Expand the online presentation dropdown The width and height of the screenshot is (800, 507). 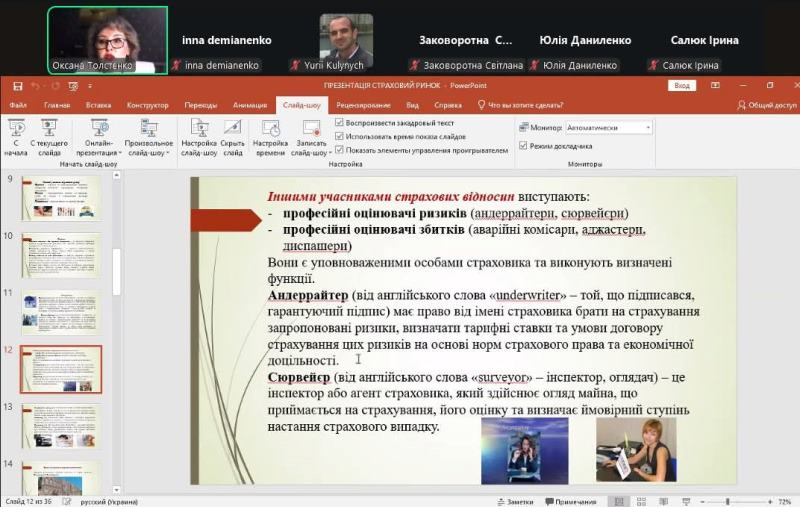(x=99, y=148)
